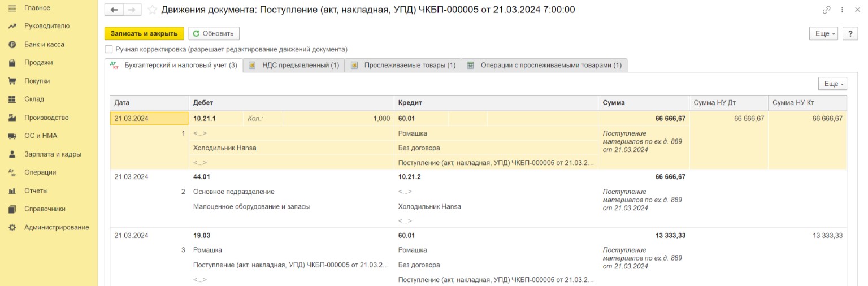
Task: Click the Обновить button
Action: point(214,33)
